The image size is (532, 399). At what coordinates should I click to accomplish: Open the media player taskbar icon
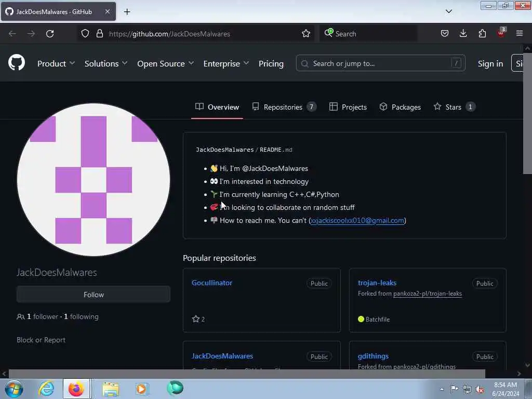pos(141,389)
